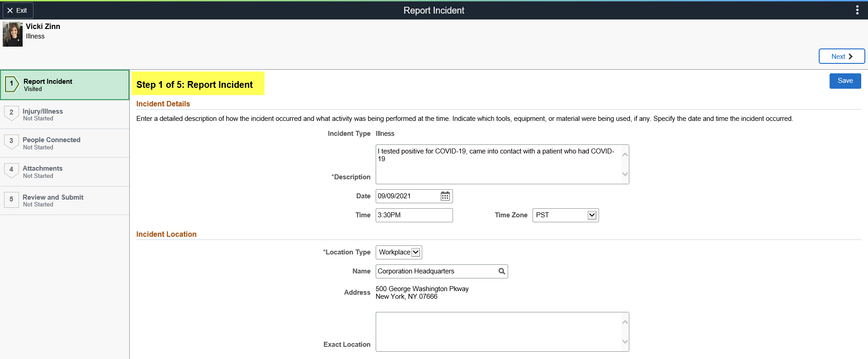This screenshot has width=868, height=359.
Task: Click the Next button
Action: (x=841, y=56)
